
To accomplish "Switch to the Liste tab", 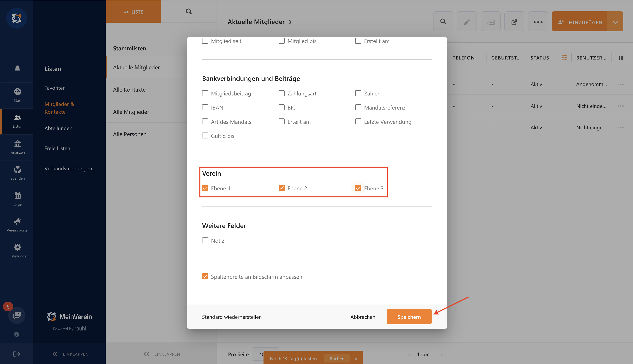I will 133,12.
